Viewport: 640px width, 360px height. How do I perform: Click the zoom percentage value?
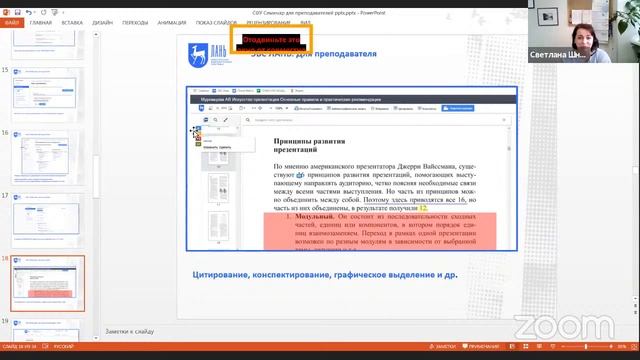(x=622, y=347)
